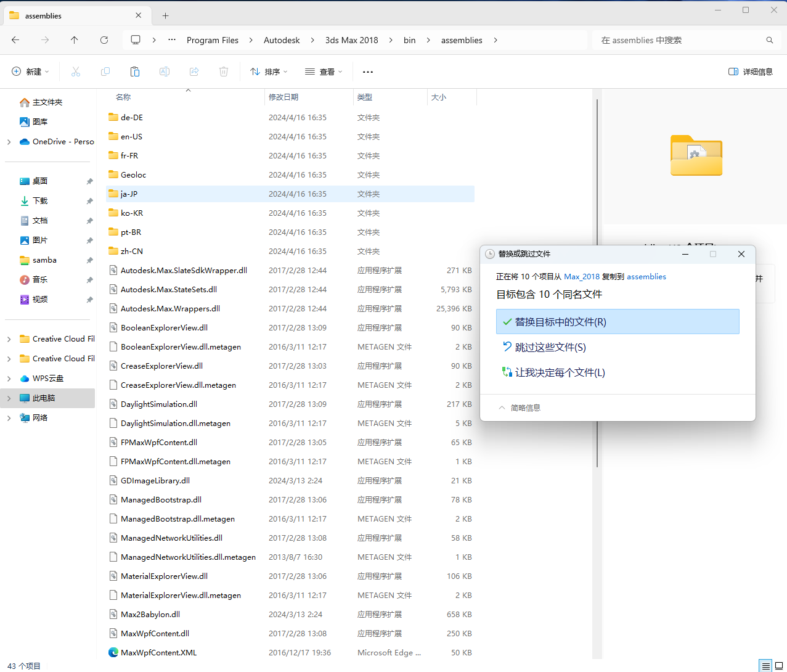Toggle the 详细信息 details pane
Screen dimensions: 787x672
[750, 72]
